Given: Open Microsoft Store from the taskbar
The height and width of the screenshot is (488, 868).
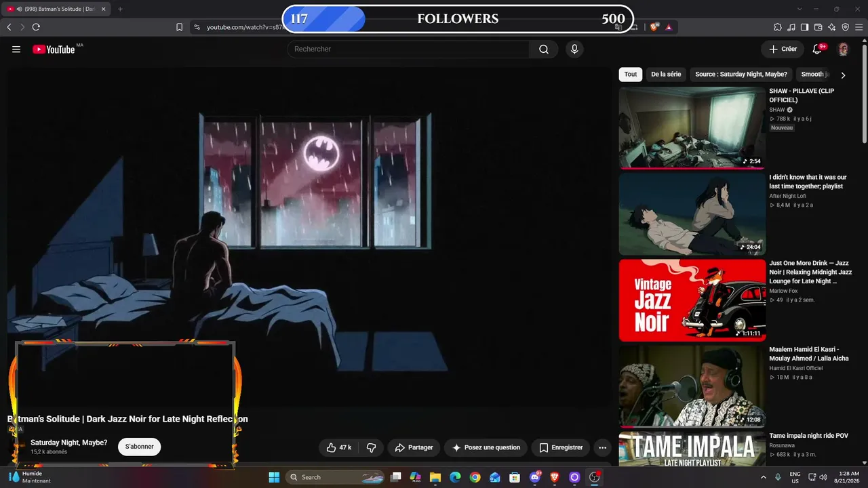Looking at the screenshot, I should click(515, 477).
